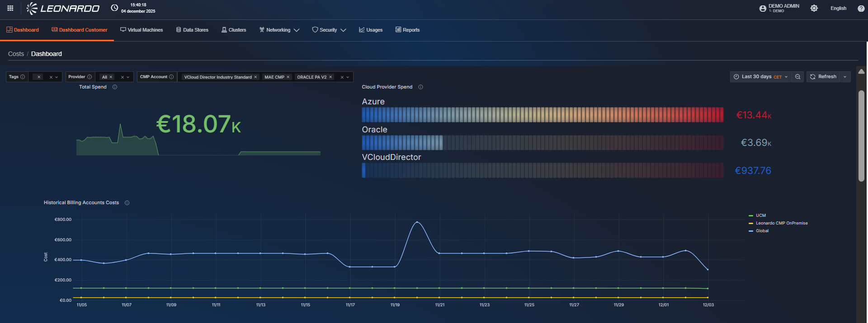This screenshot has width=868, height=323.
Task: Click the Costs breadcrumb link
Action: [16, 54]
